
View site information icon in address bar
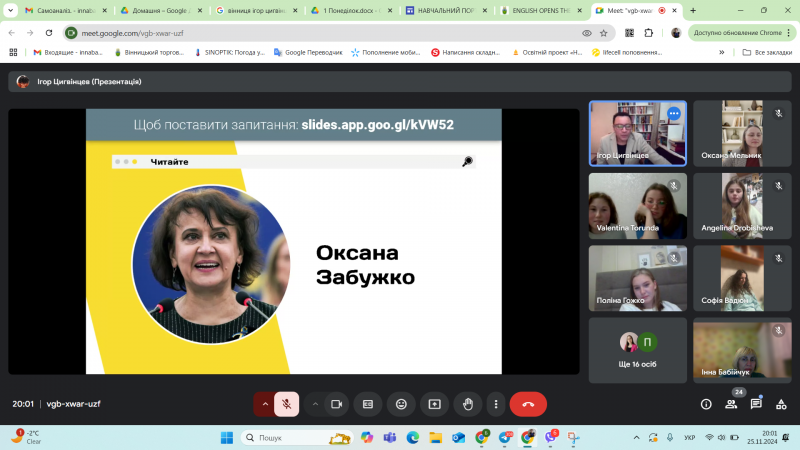tap(71, 33)
